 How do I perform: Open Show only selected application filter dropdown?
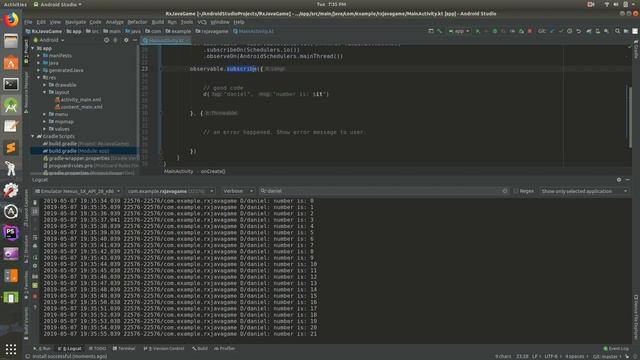pyautogui.click(x=584, y=191)
